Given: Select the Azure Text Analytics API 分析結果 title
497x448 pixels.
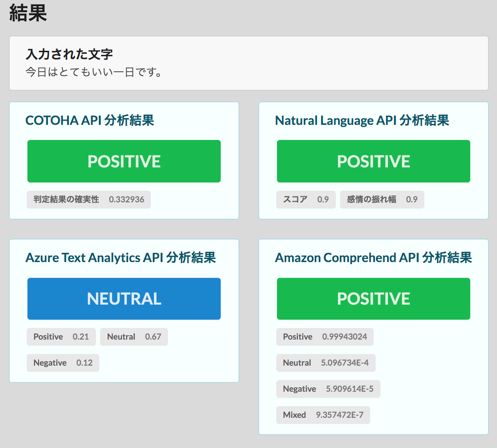Looking at the screenshot, I should pos(121,258).
